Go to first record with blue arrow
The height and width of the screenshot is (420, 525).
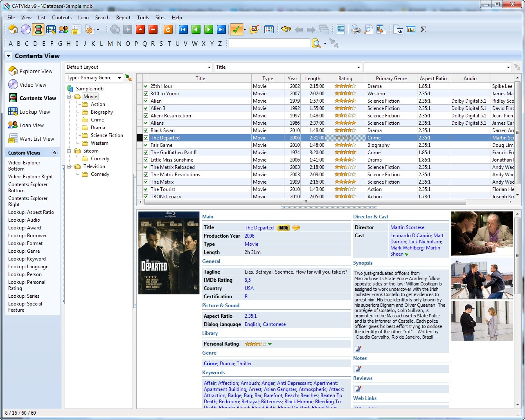click(x=183, y=29)
